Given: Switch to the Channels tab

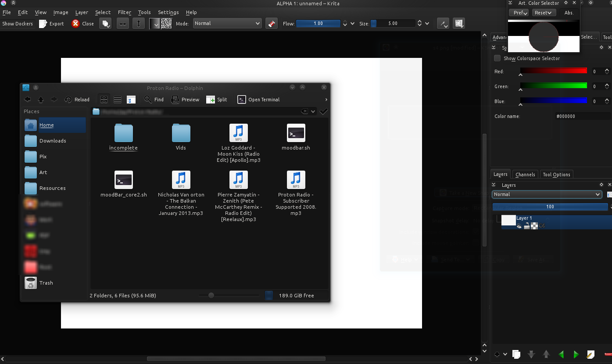Looking at the screenshot, I should pos(525,175).
